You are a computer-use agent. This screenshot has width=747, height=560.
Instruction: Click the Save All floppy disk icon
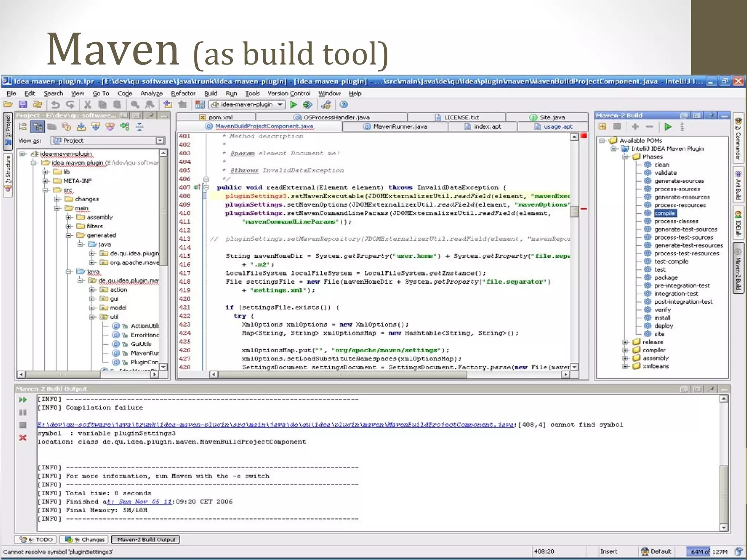click(x=23, y=105)
